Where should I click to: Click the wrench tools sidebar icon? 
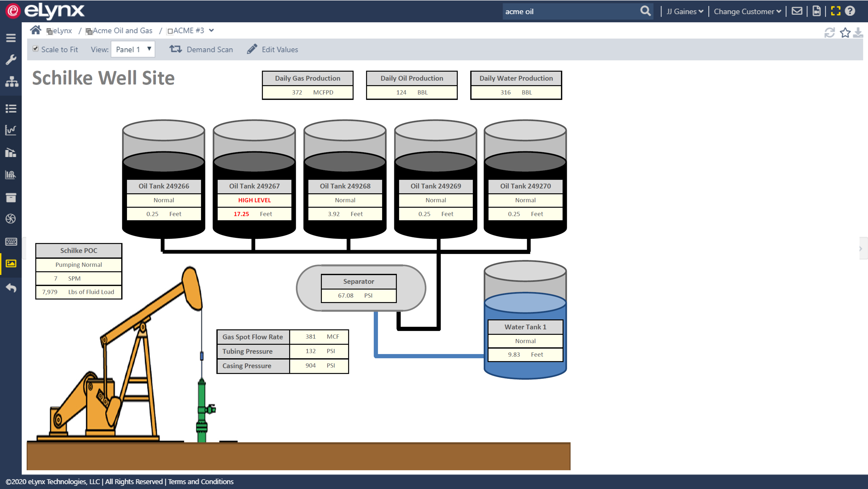coord(11,60)
